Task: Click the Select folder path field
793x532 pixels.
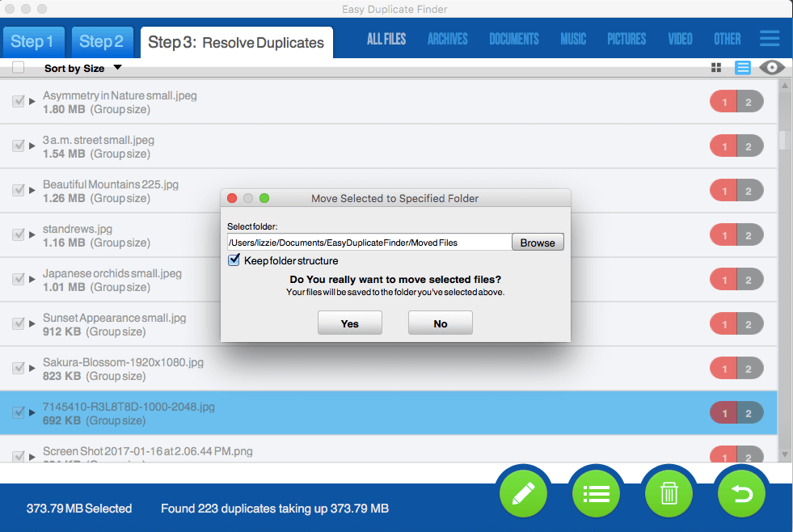Action: 369,243
